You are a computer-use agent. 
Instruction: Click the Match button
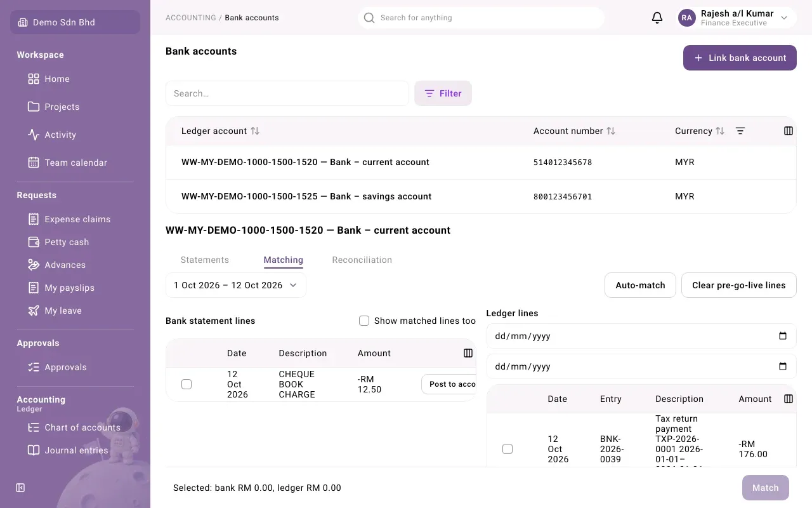pyautogui.click(x=766, y=488)
